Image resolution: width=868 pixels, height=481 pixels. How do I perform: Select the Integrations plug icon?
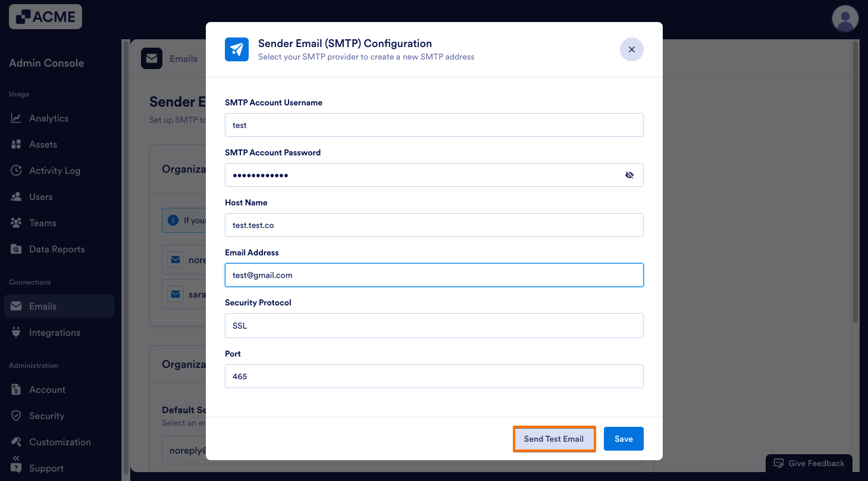tap(15, 332)
